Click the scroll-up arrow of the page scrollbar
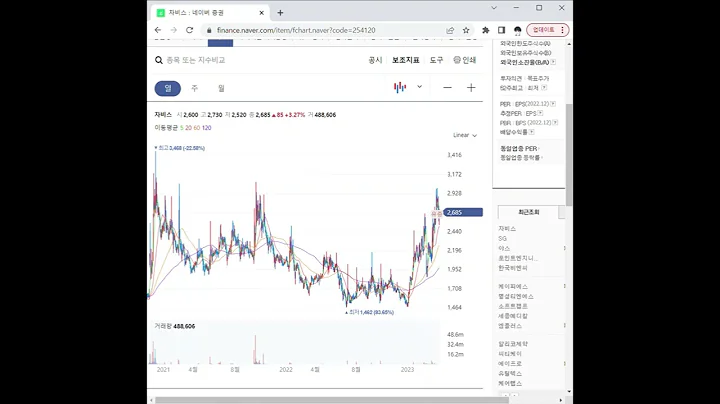The image size is (720, 404). [569, 44]
